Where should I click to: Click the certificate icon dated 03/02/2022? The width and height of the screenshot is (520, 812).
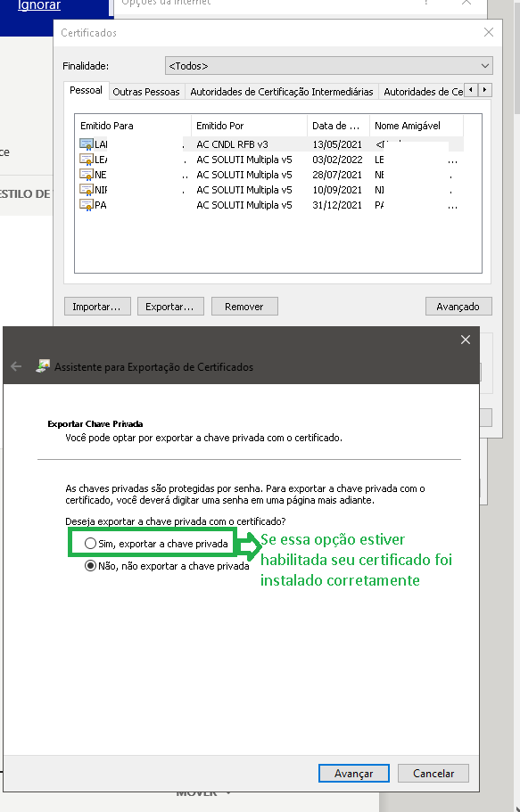pyautogui.click(x=86, y=160)
